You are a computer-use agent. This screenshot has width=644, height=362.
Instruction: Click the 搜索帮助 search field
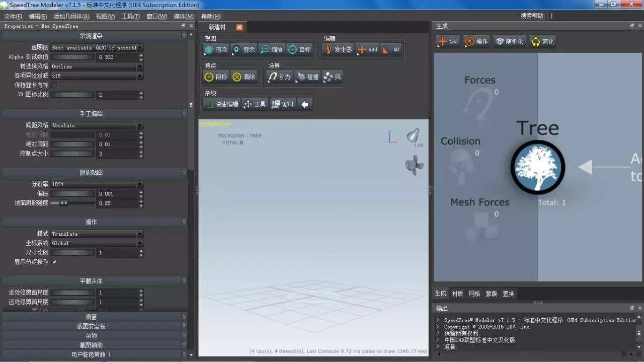595,16
